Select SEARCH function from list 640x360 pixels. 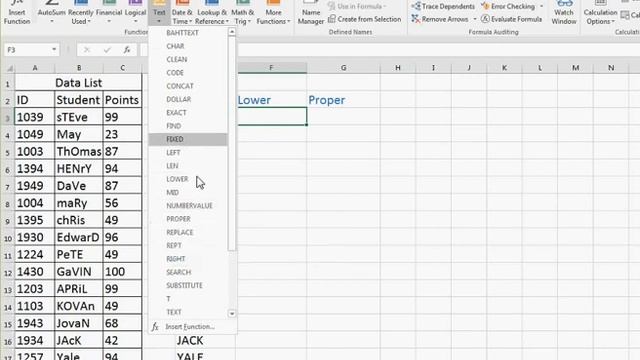pyautogui.click(x=188, y=272)
